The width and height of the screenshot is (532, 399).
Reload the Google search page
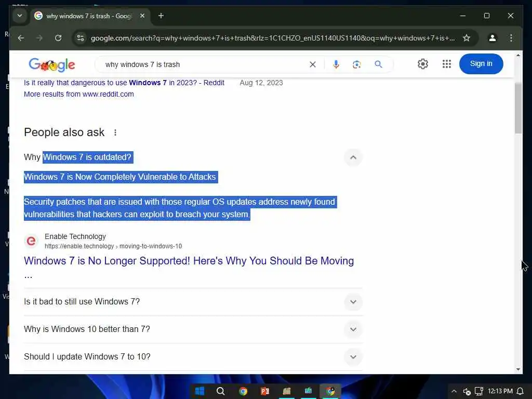coord(58,38)
